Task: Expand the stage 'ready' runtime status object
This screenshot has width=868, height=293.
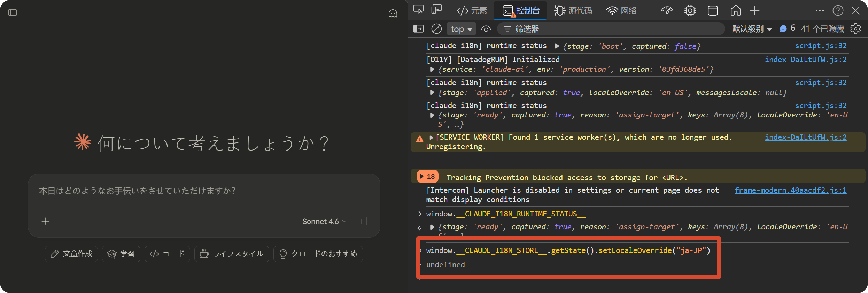Action: [432, 115]
